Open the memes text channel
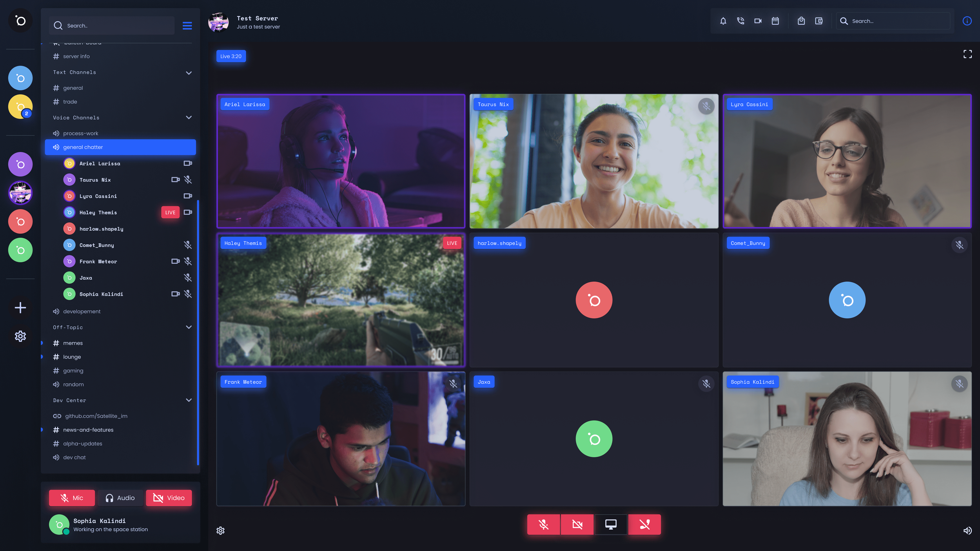Image resolution: width=980 pixels, height=551 pixels. coord(73,343)
